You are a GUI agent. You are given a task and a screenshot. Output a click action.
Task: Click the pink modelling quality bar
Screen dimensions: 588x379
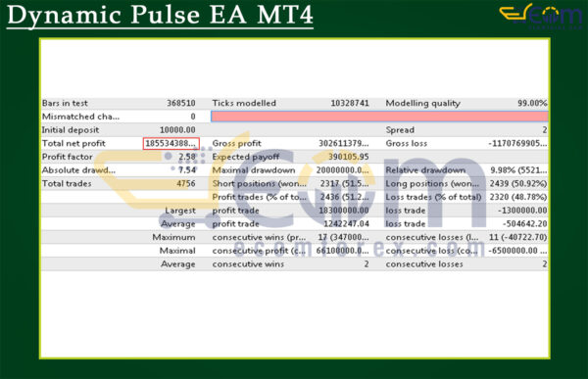pyautogui.click(x=379, y=117)
